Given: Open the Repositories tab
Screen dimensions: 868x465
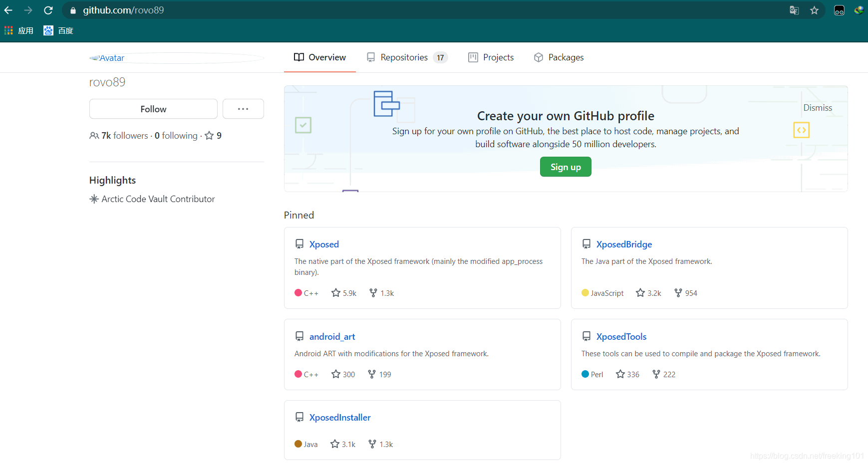Looking at the screenshot, I should pos(407,57).
